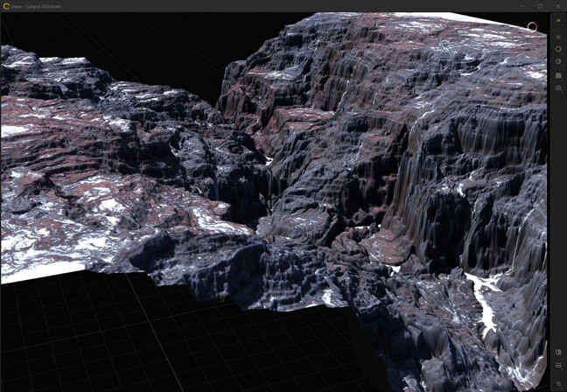This screenshot has width=567, height=392.
Task: Select the terrain plane view icon
Action: [558, 75]
